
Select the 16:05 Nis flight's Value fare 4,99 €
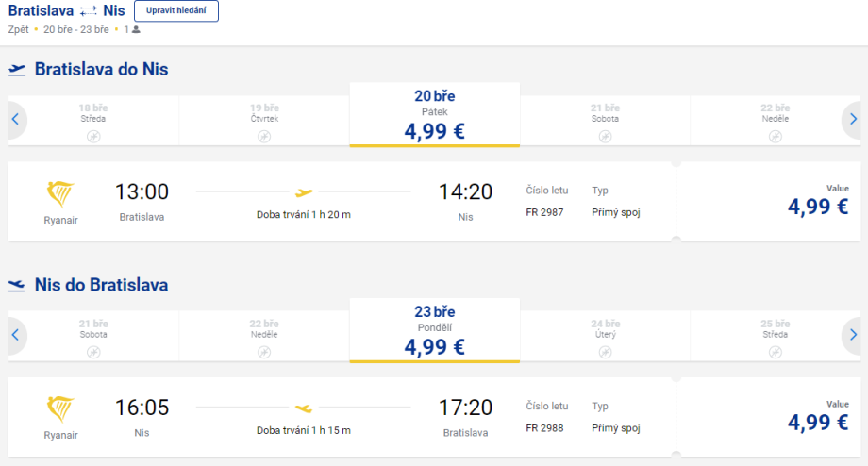(x=816, y=420)
